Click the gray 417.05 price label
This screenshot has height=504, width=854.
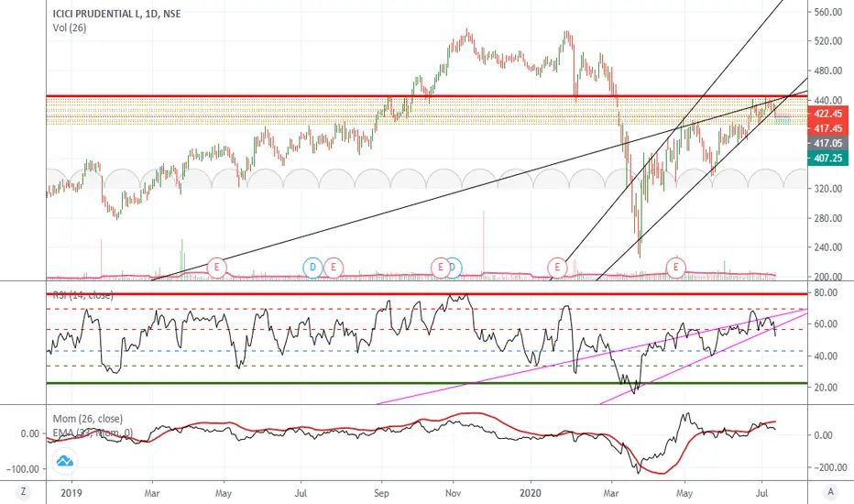828,143
